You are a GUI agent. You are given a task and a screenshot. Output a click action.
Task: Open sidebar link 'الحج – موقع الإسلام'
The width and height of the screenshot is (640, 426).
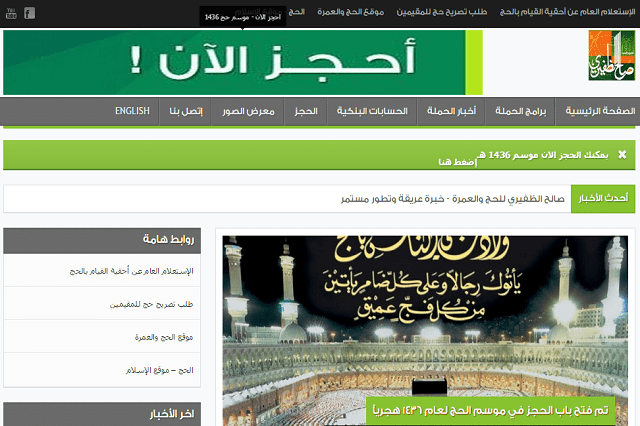(x=160, y=370)
